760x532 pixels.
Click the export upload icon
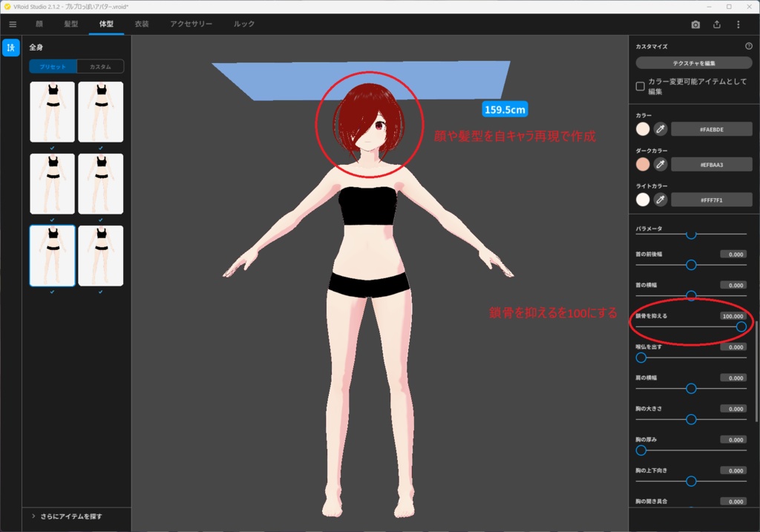717,24
